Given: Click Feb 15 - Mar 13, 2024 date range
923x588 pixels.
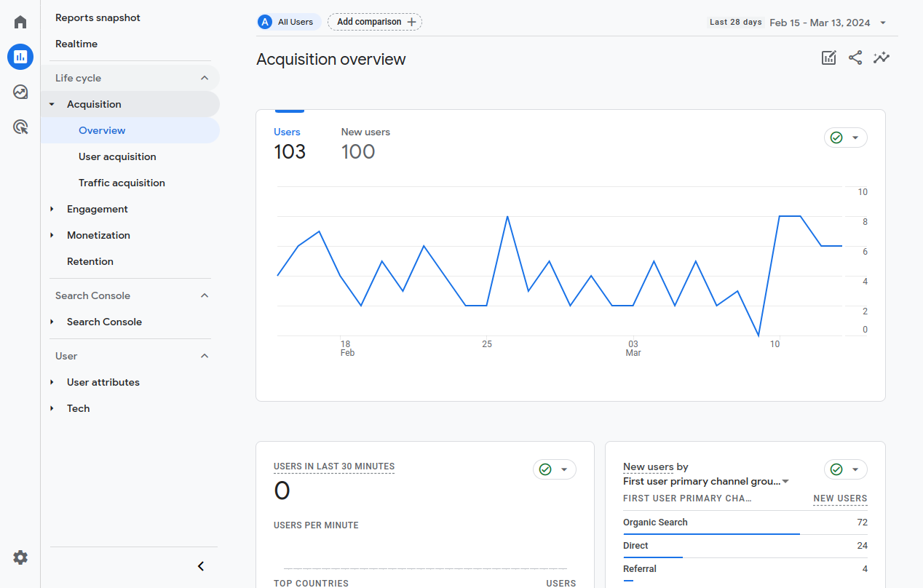Looking at the screenshot, I should point(820,23).
